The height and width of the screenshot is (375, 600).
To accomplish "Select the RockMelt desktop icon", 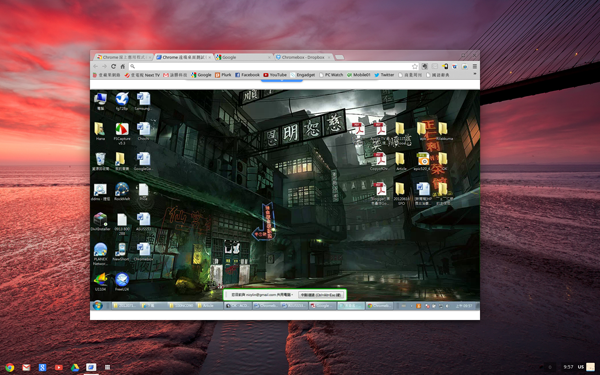I will click(x=122, y=192).
